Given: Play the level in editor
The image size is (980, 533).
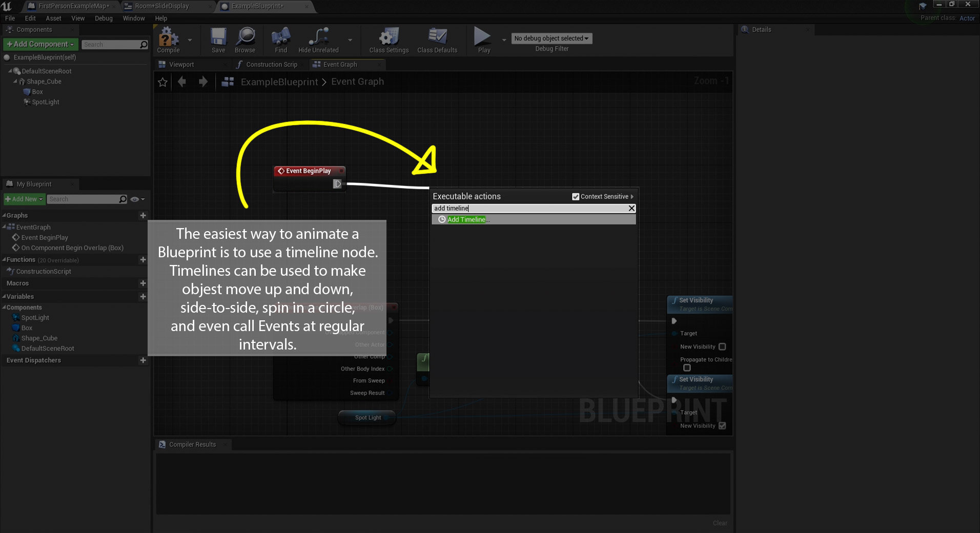Looking at the screenshot, I should point(484,40).
